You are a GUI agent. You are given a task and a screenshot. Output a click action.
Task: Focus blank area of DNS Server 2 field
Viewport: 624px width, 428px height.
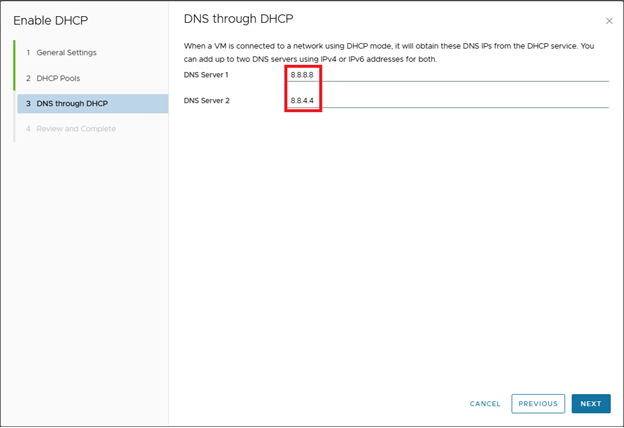pyautogui.click(x=460, y=101)
